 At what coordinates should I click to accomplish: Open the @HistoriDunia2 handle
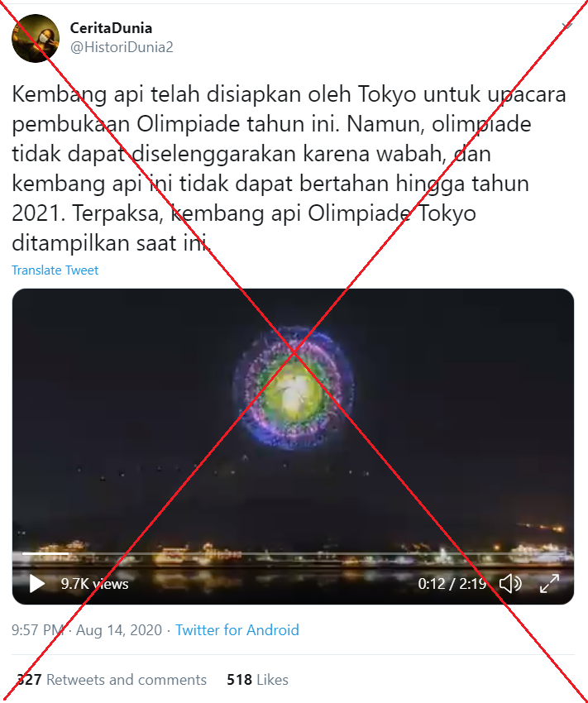pos(122,47)
